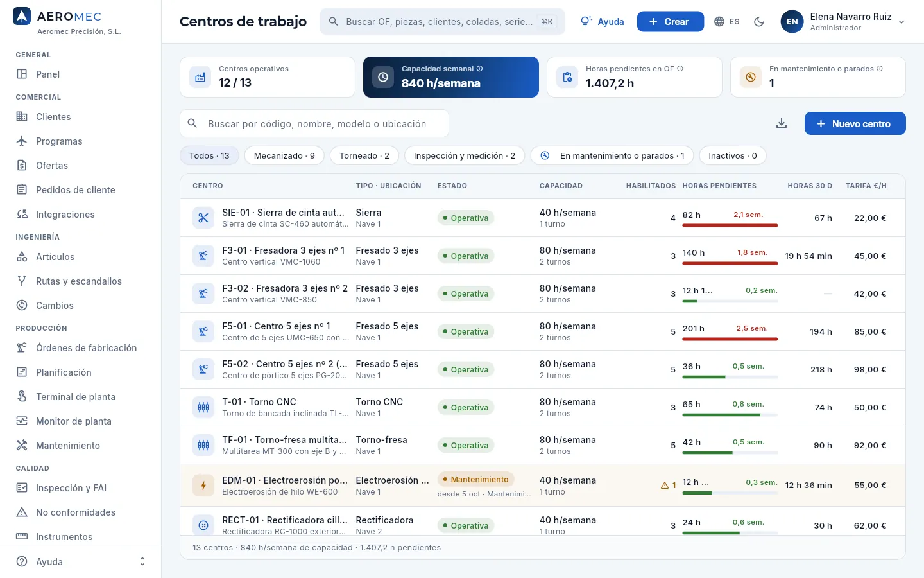The image size is (924, 578).
Task: Open the Aeromec logo home
Action: pos(22,17)
